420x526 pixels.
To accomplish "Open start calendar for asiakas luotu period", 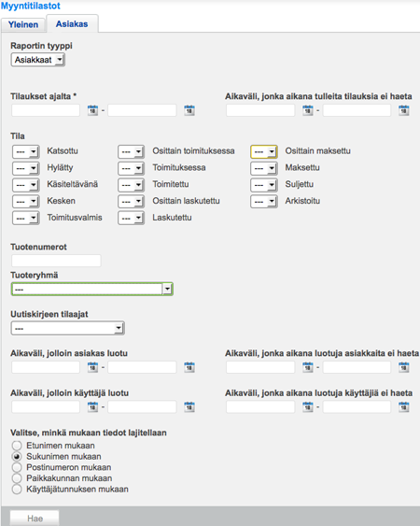I will 92,367.
